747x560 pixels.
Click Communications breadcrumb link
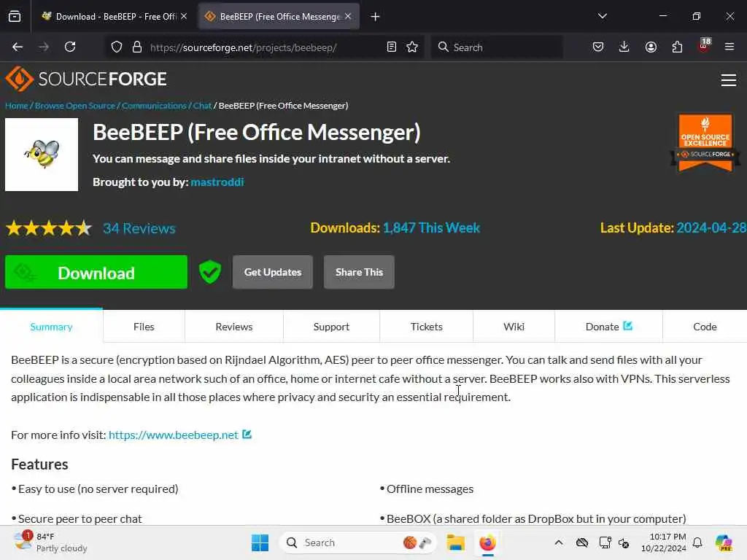(x=154, y=105)
